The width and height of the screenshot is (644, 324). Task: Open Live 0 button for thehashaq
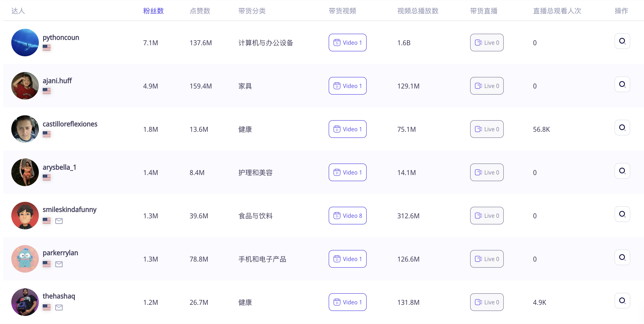coord(487,302)
